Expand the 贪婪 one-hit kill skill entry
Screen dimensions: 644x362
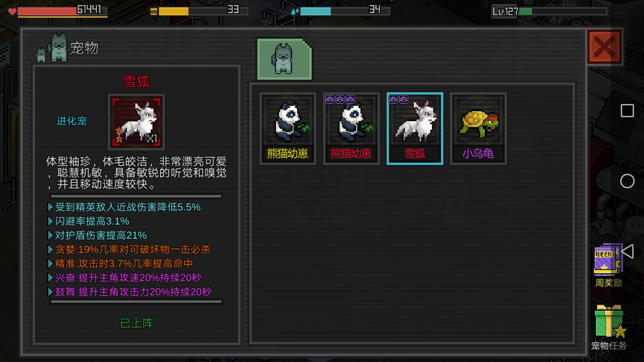[x=129, y=250]
